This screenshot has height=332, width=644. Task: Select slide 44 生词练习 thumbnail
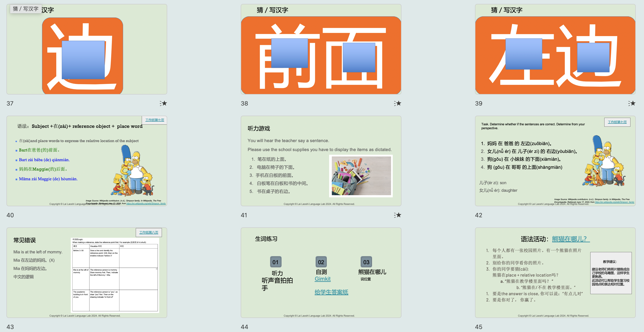point(321,273)
